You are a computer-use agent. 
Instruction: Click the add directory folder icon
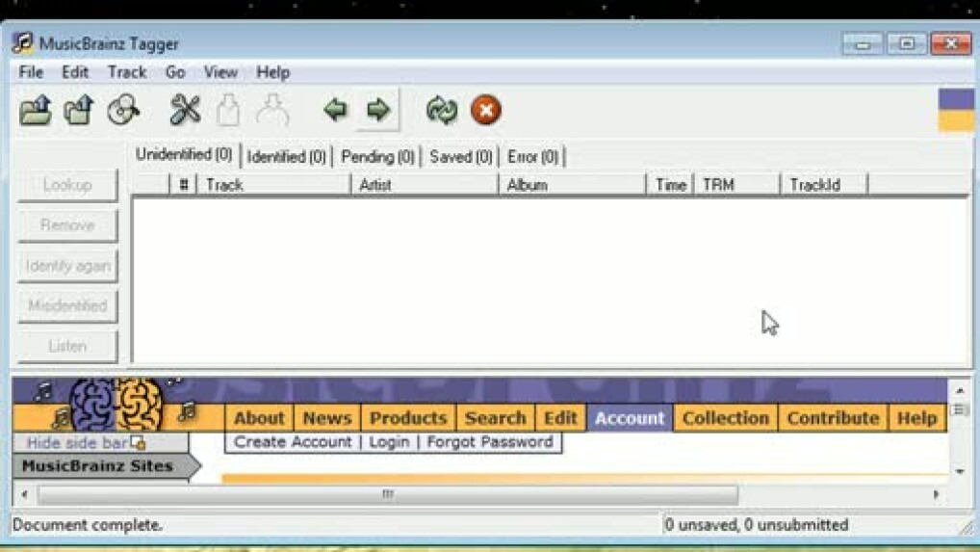click(79, 111)
